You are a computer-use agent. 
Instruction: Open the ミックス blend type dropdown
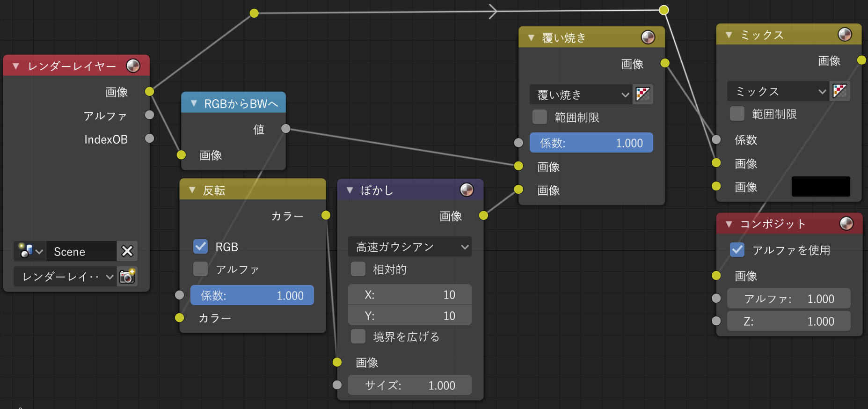(x=778, y=91)
